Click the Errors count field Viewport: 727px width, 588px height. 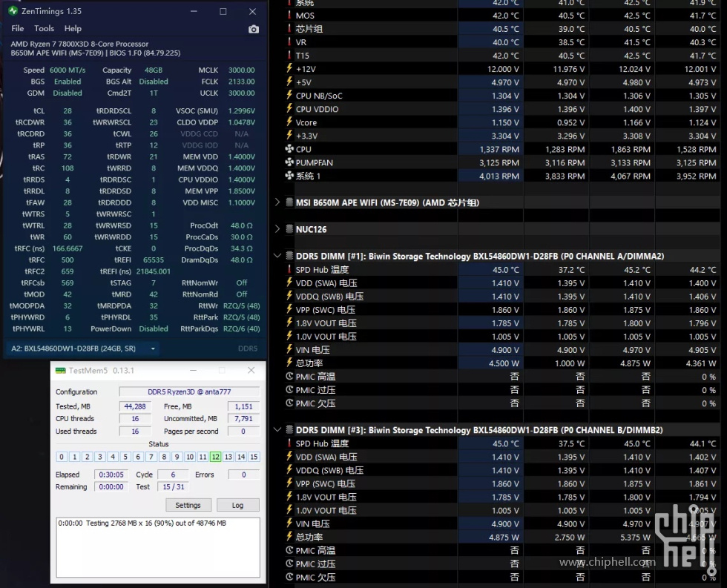point(243,475)
